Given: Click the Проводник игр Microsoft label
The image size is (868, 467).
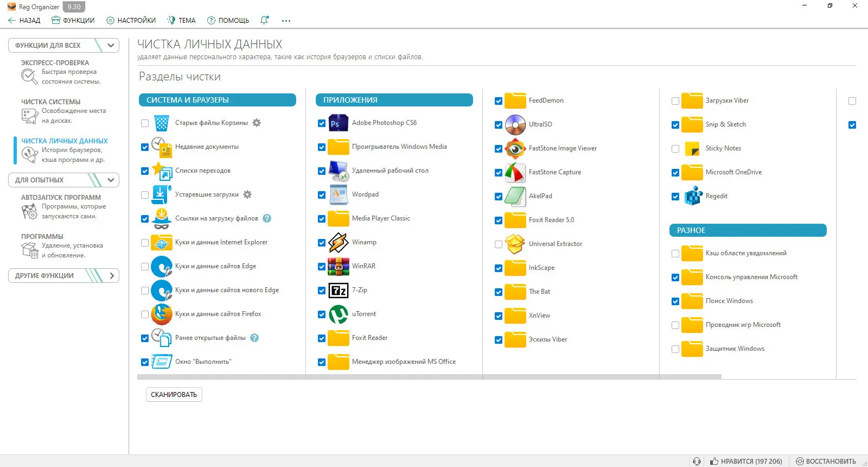Looking at the screenshot, I should (x=743, y=325).
